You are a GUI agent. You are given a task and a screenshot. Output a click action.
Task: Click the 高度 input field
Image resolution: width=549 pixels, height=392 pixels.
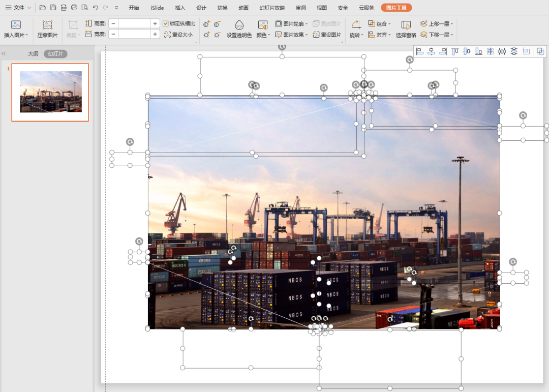click(x=134, y=23)
